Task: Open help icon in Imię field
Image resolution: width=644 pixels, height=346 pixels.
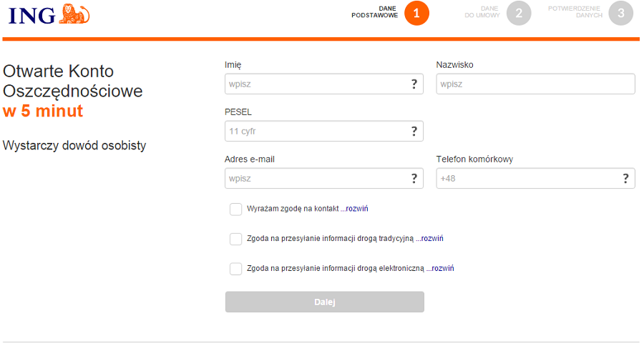Action: coord(414,84)
